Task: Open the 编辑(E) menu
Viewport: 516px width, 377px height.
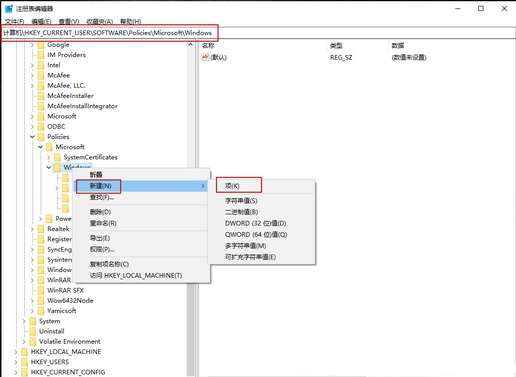Action: click(41, 22)
